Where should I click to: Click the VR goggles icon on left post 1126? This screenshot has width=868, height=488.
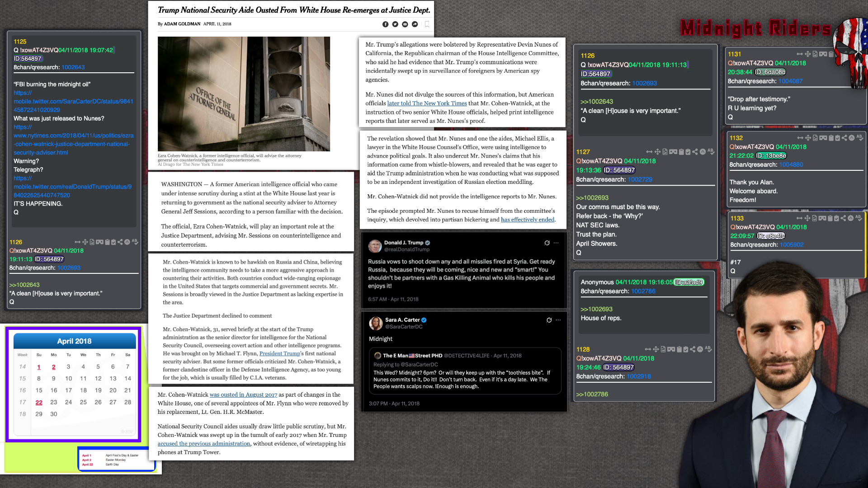(99, 242)
